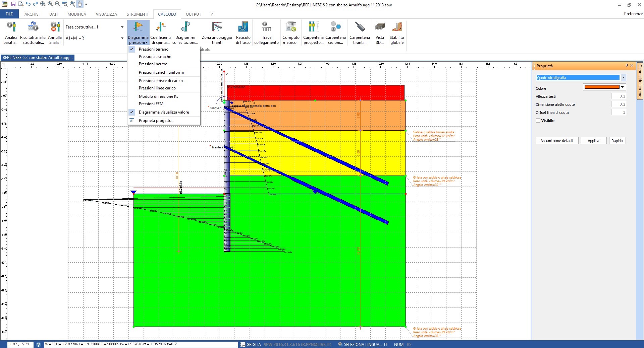
Task: Expand the Fase costruttiva dropdown
Action: click(x=122, y=27)
